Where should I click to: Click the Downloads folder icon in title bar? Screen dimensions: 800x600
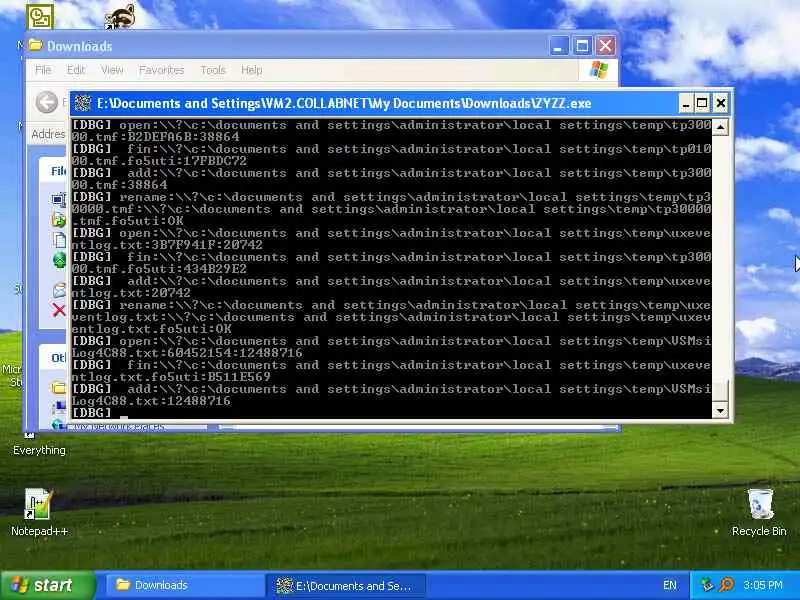pos(35,45)
